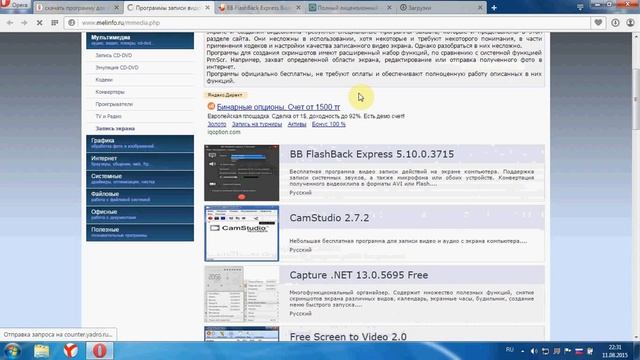Click the 'Активы' ad sublink
640x360 pixels.
pos(297,124)
